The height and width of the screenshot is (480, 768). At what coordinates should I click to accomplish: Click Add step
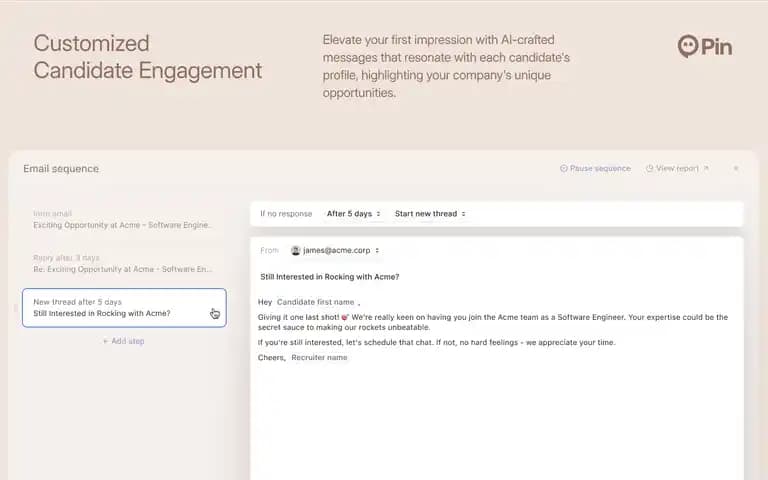123,341
